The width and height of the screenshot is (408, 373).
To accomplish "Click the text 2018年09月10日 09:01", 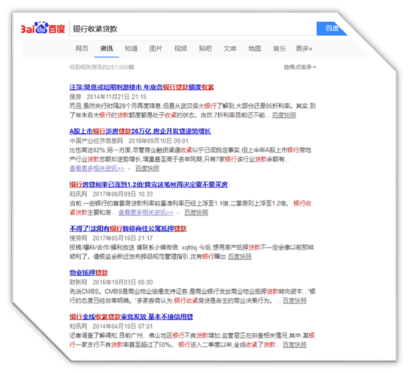I will (x=159, y=141).
